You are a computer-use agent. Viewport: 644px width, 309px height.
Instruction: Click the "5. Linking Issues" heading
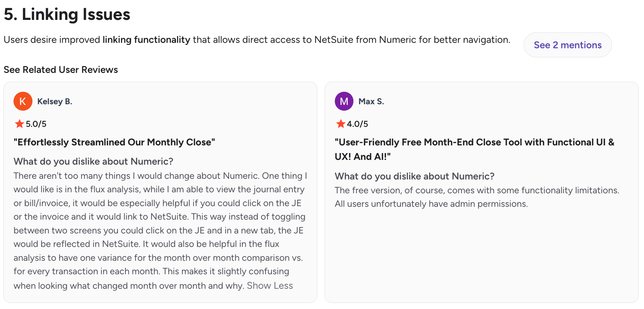tap(67, 15)
